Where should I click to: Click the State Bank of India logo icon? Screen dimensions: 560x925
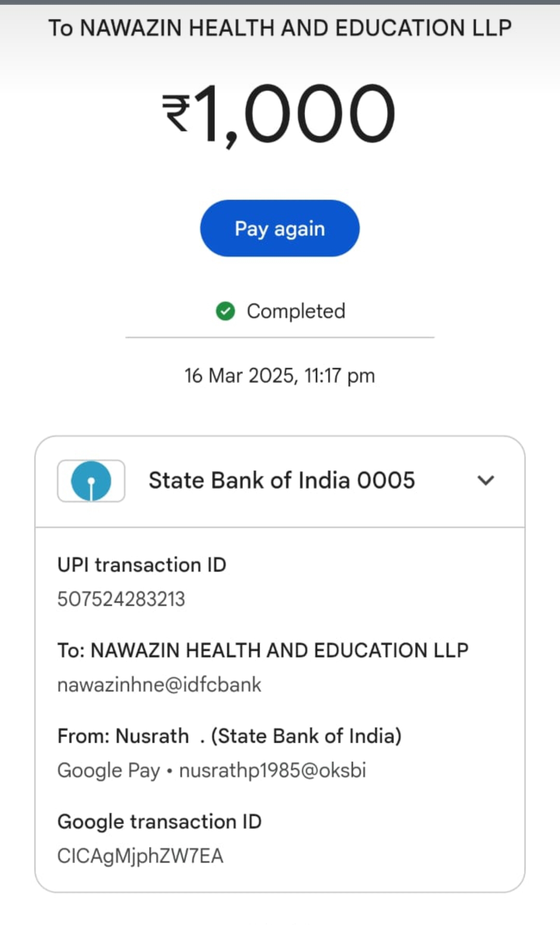click(91, 481)
